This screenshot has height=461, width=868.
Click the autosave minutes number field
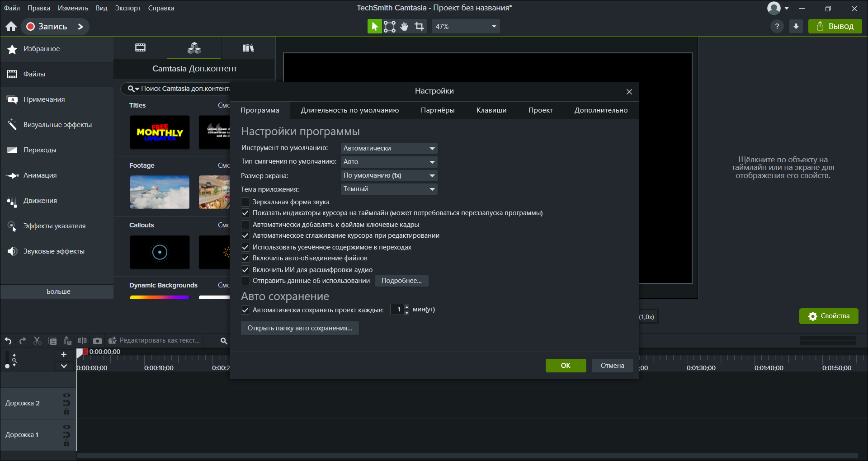397,310
